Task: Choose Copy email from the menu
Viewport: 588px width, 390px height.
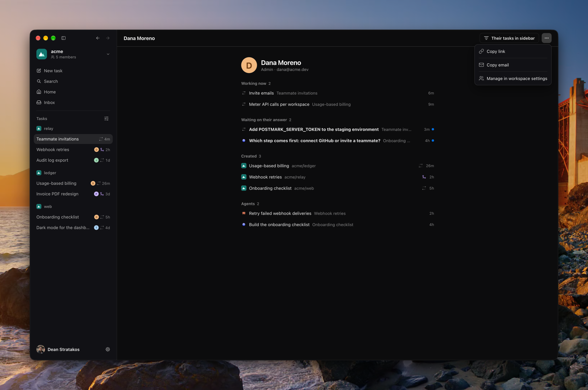Action: pyautogui.click(x=513, y=65)
